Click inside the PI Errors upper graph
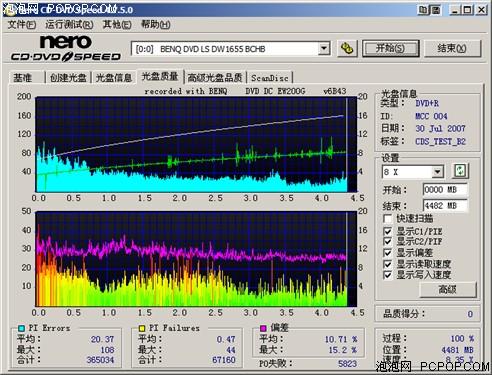Screen dimensions: 492x375 pyautogui.click(x=196, y=144)
